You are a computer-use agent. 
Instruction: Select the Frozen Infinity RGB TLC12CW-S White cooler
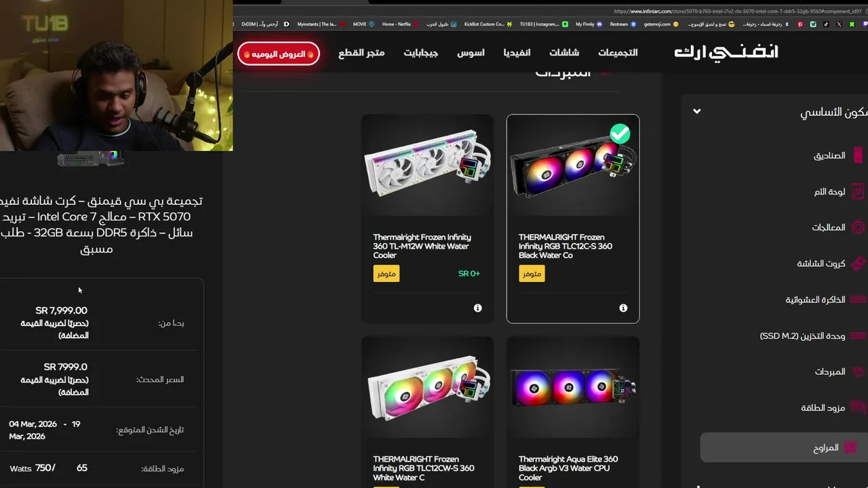pos(427,412)
